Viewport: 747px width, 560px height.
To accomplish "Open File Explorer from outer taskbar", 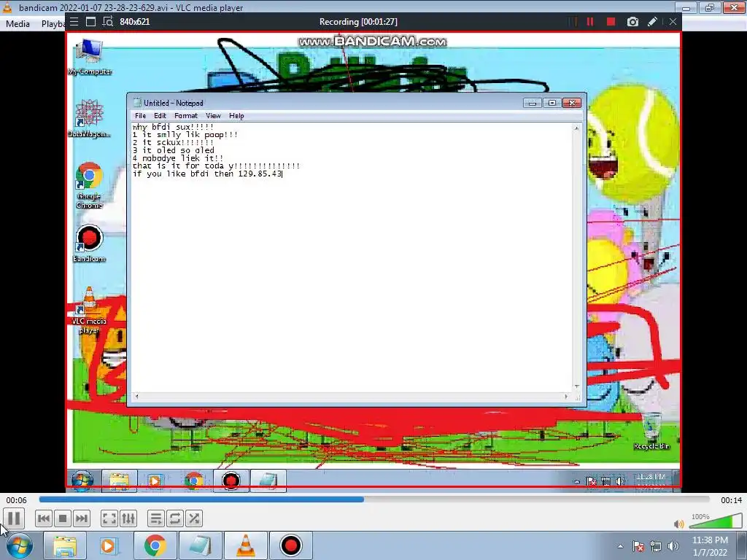I will 65,545.
